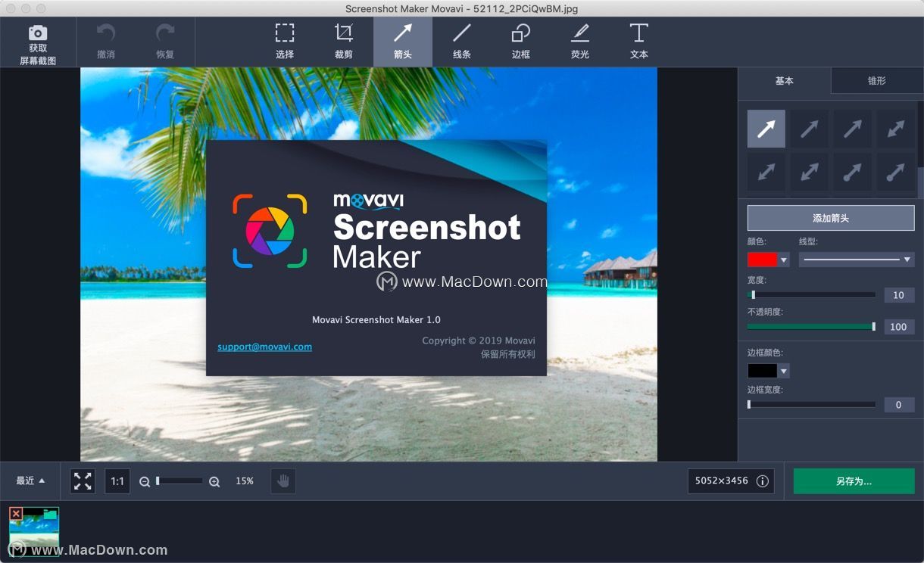Open the arrow color dropdown arrow

[x=784, y=260]
